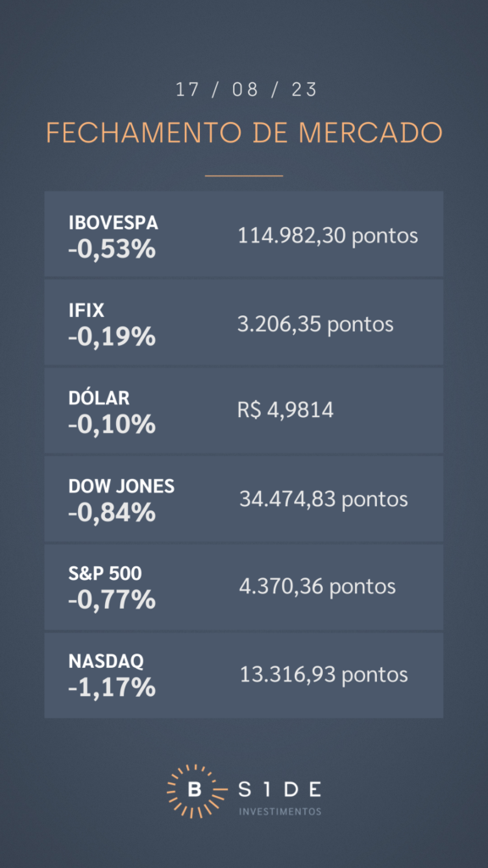Click the Fechamento de Mercado title
488x868 pixels.
click(x=244, y=133)
